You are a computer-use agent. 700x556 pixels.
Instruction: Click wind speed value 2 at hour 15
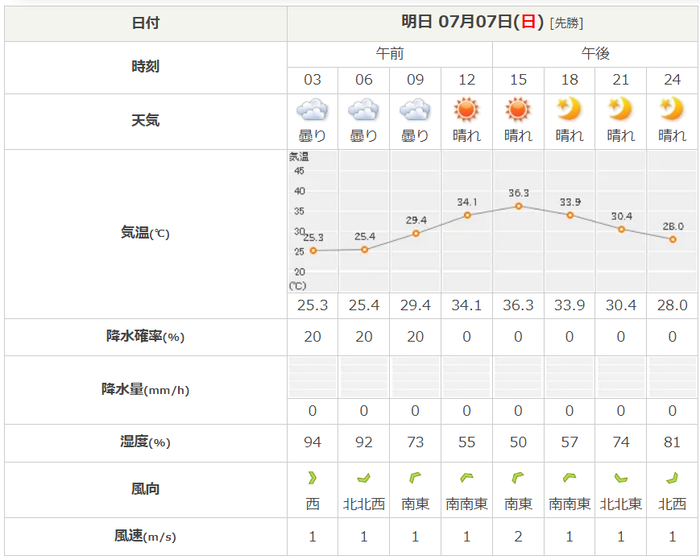pos(518,536)
